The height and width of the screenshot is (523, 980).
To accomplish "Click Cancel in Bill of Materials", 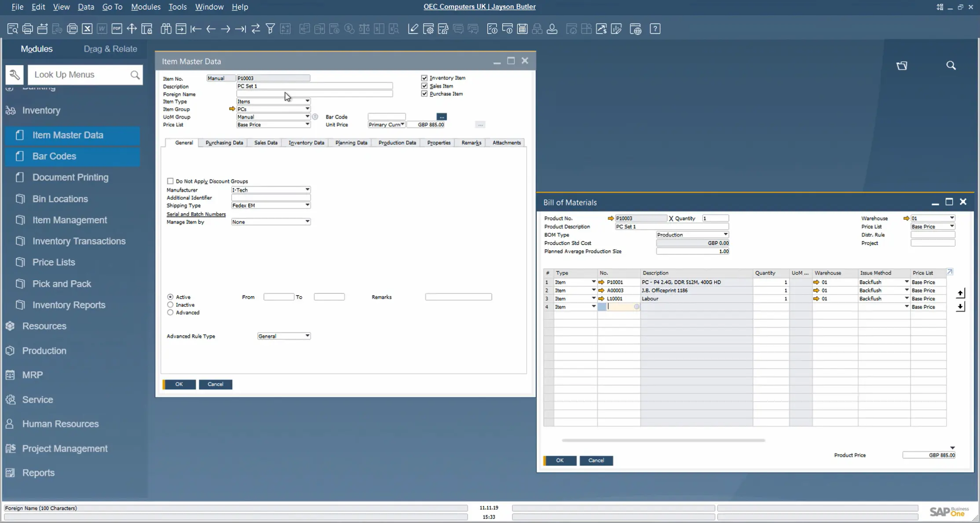I will tap(596, 461).
